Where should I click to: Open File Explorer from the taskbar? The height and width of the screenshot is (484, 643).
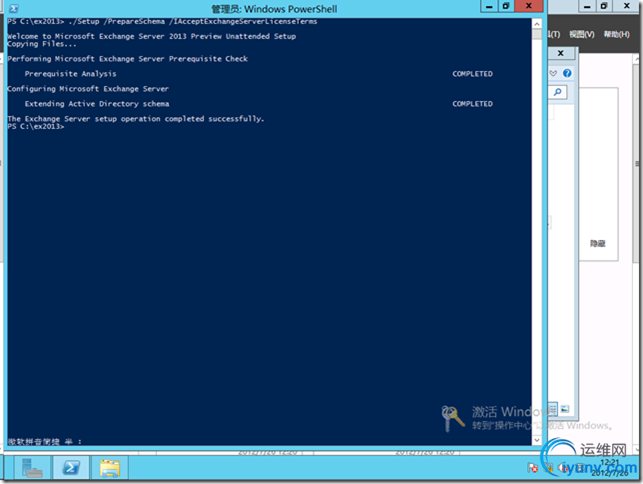[109, 468]
